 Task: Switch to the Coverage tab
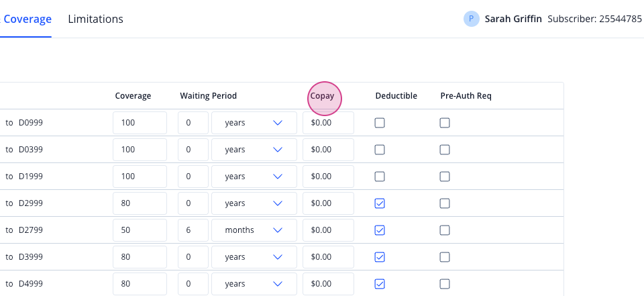(x=25, y=19)
